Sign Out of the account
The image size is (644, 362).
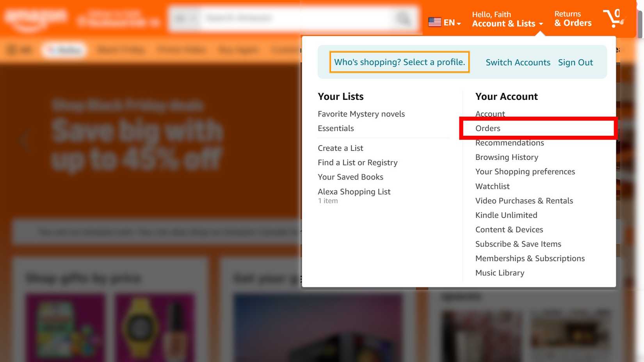pyautogui.click(x=575, y=62)
